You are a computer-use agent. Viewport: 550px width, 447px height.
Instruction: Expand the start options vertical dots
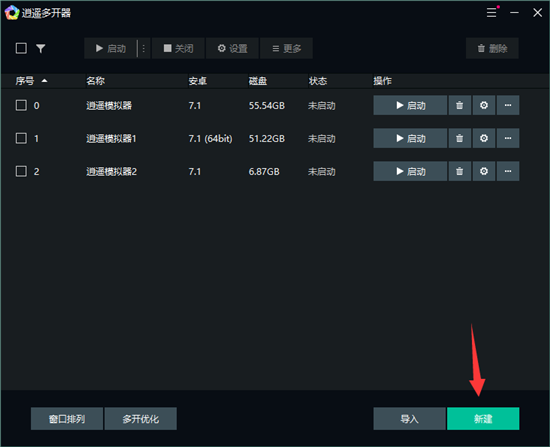coord(144,48)
